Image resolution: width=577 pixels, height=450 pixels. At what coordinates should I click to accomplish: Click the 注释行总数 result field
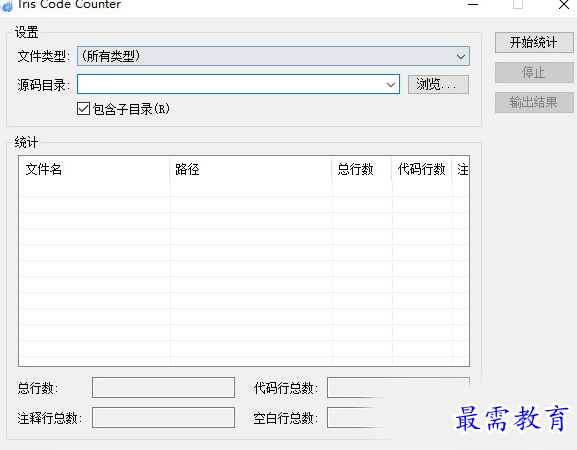(x=163, y=417)
